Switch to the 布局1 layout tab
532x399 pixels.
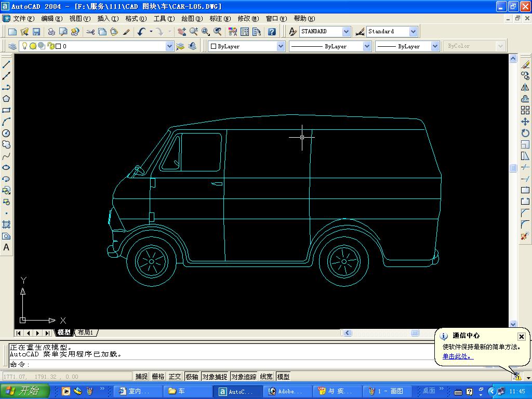[x=86, y=332]
